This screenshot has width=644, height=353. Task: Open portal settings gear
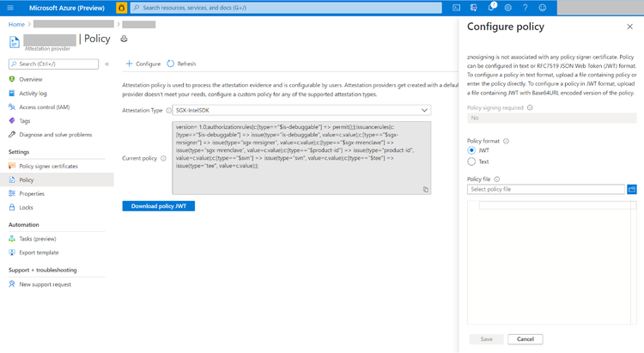point(508,8)
